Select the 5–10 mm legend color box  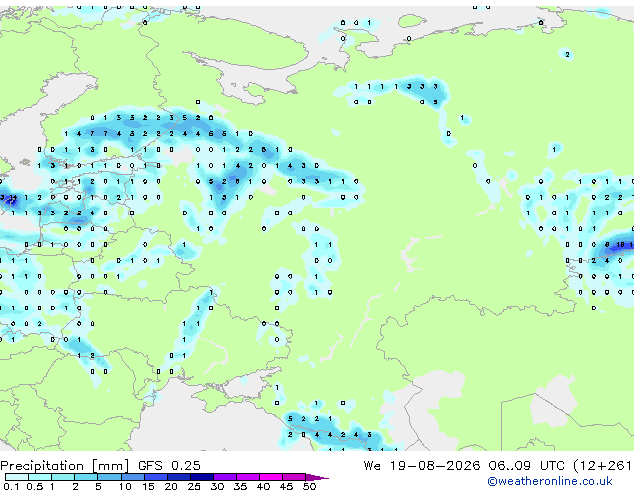[x=109, y=477]
